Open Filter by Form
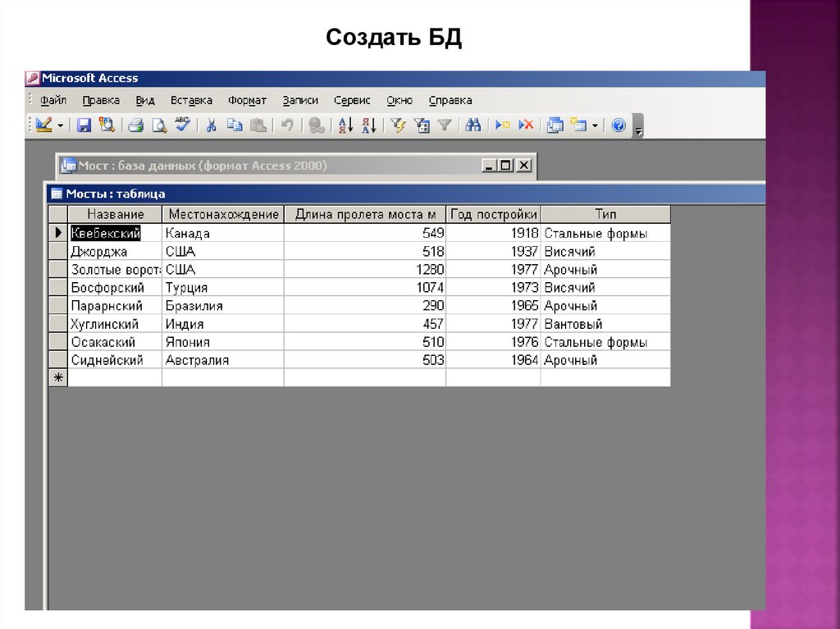The width and height of the screenshot is (840, 629). pyautogui.click(x=422, y=125)
